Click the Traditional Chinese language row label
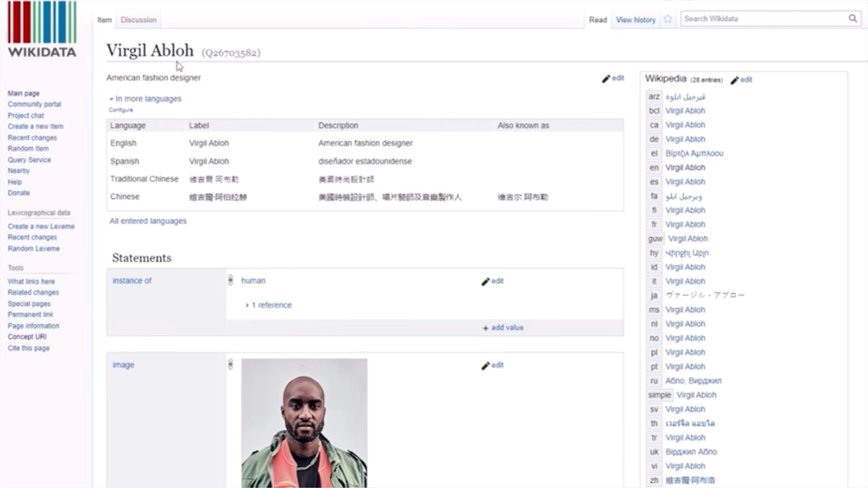This screenshot has height=488, width=868. click(x=144, y=179)
